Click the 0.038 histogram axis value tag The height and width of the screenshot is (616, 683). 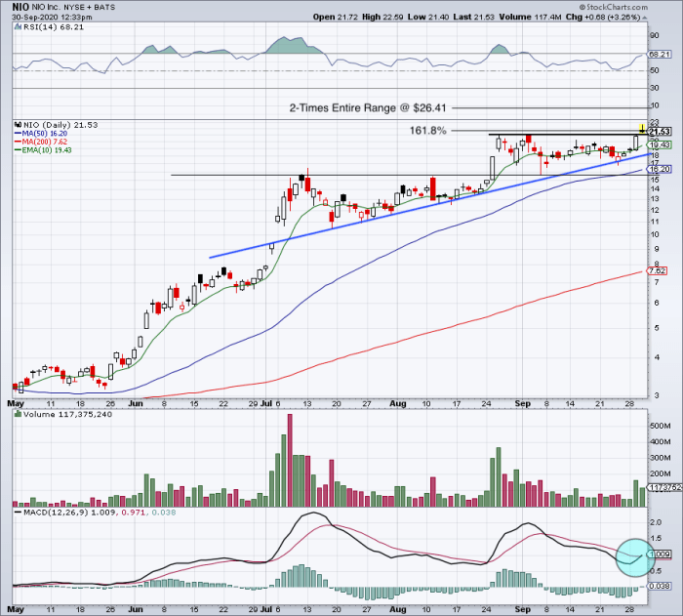click(x=659, y=586)
